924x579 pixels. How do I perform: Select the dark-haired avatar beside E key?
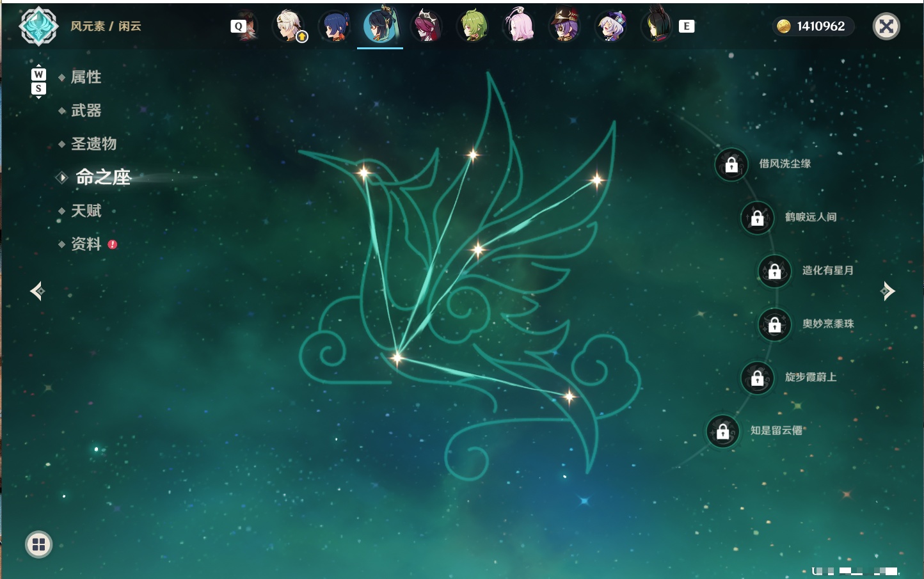[x=657, y=25]
